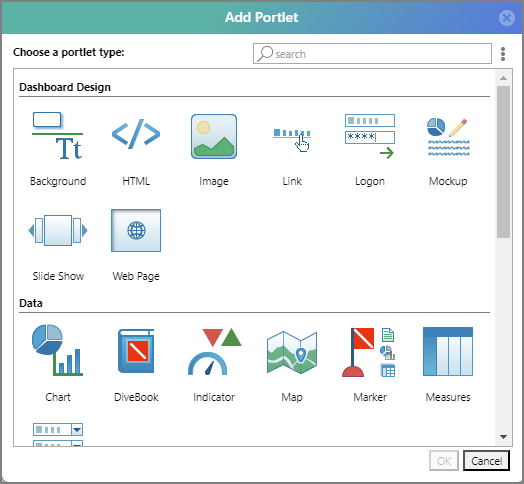Image resolution: width=524 pixels, height=484 pixels.
Task: Click the Cancel button
Action: pos(487,461)
